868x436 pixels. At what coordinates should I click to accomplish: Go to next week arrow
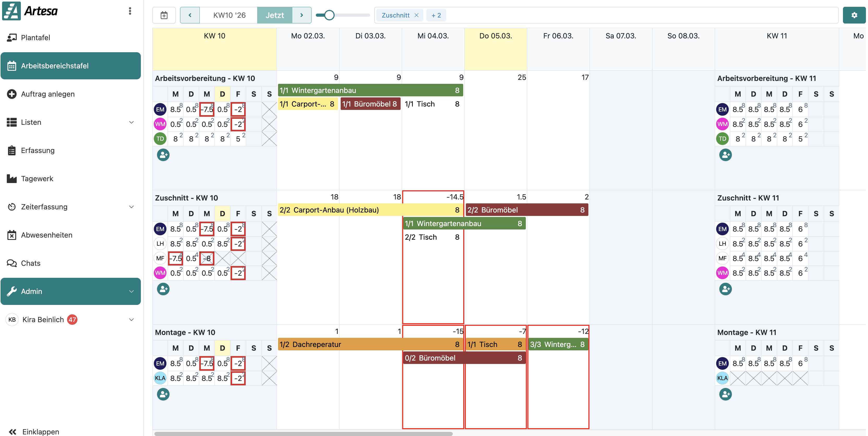302,15
